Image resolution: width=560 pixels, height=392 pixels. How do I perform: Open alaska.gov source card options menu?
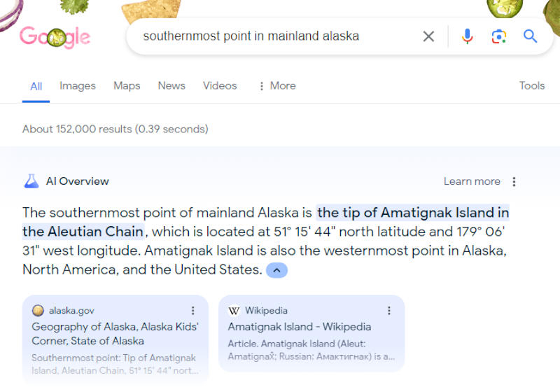point(193,311)
